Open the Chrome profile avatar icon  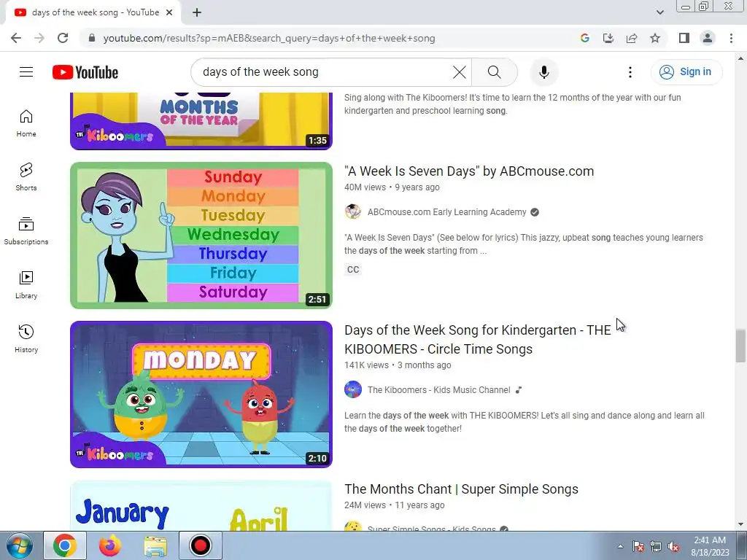(x=708, y=38)
